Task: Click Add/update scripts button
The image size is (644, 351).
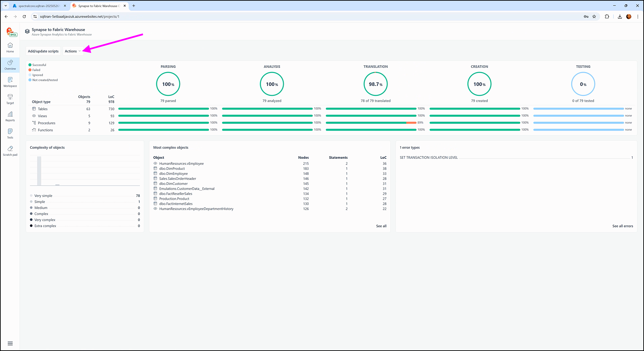Action: click(x=43, y=51)
